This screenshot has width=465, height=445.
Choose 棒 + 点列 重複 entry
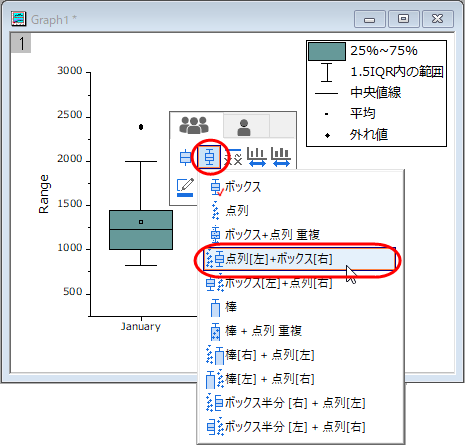256,331
